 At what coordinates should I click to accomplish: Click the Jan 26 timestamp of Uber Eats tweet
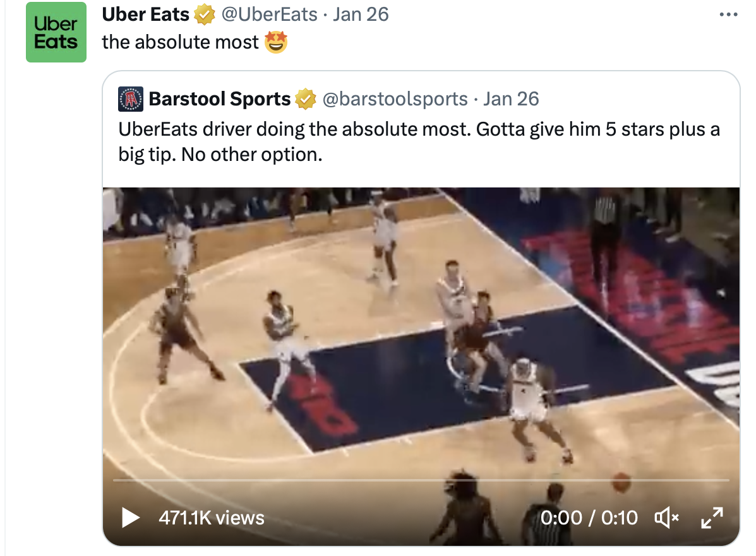[x=361, y=15]
